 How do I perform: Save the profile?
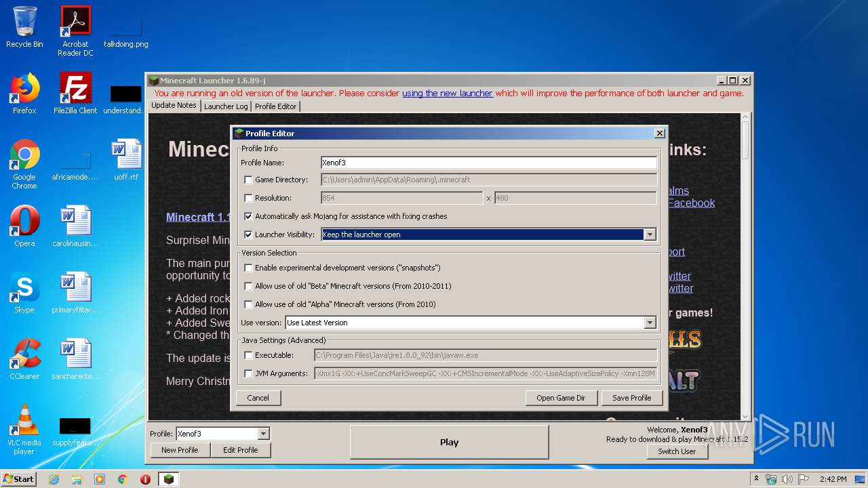[631, 398]
